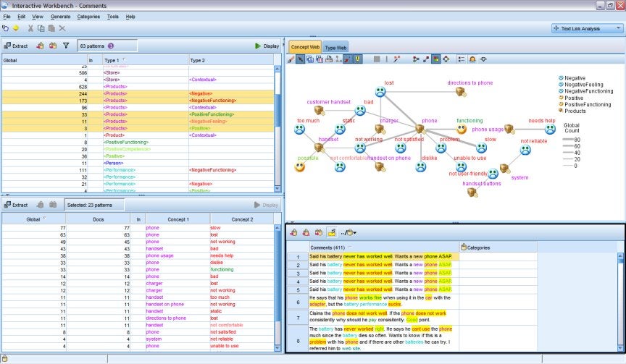The width and height of the screenshot is (626, 364).
Task: Click the yellow lightbulb icon in the main toolbar
Action: [x=16, y=28]
